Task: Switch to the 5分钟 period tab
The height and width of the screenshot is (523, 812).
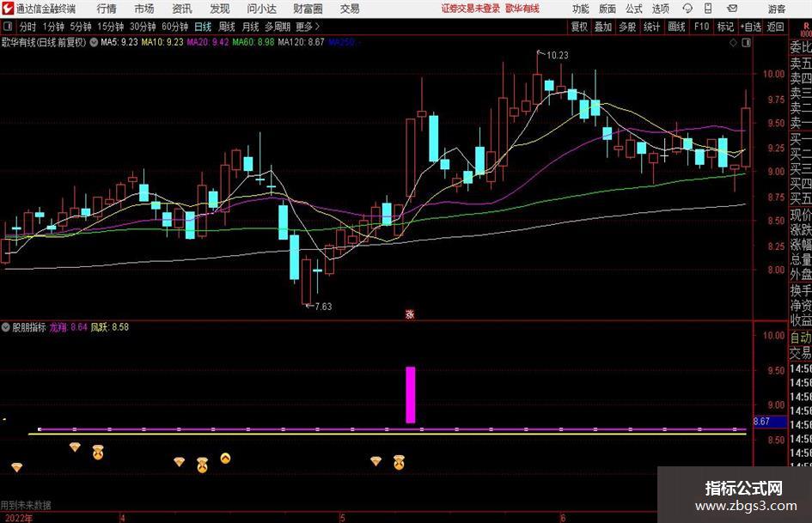Action: (x=81, y=27)
